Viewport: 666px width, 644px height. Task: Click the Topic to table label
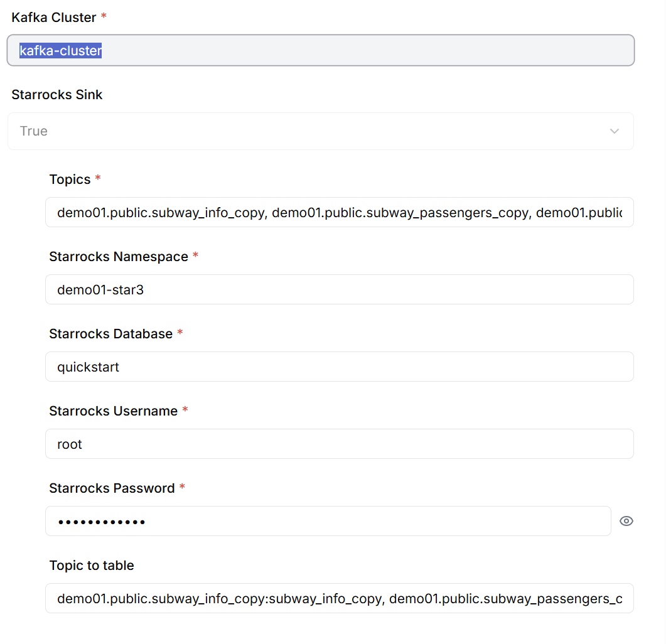point(92,566)
